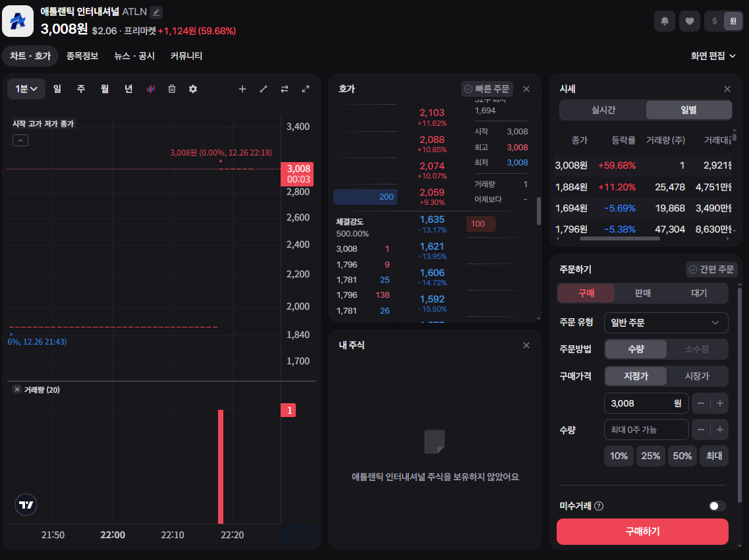Open 1분 interval dropdown
Viewport: 749px width, 560px height.
[26, 89]
